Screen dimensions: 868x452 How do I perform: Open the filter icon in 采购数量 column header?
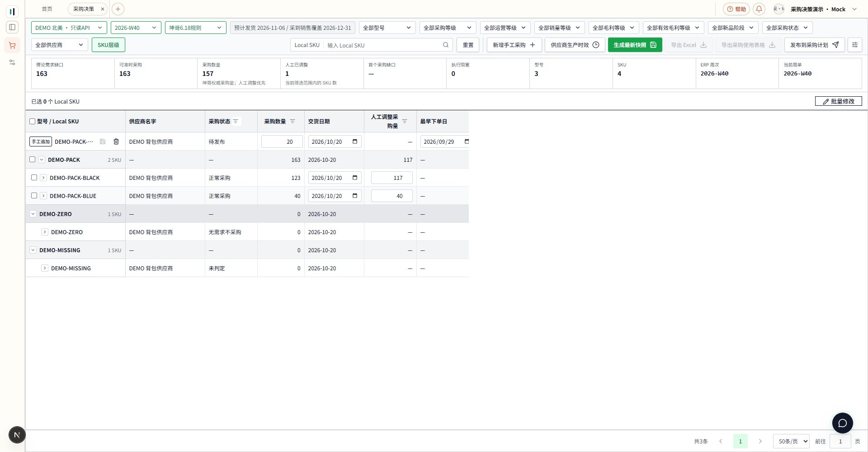pos(292,121)
